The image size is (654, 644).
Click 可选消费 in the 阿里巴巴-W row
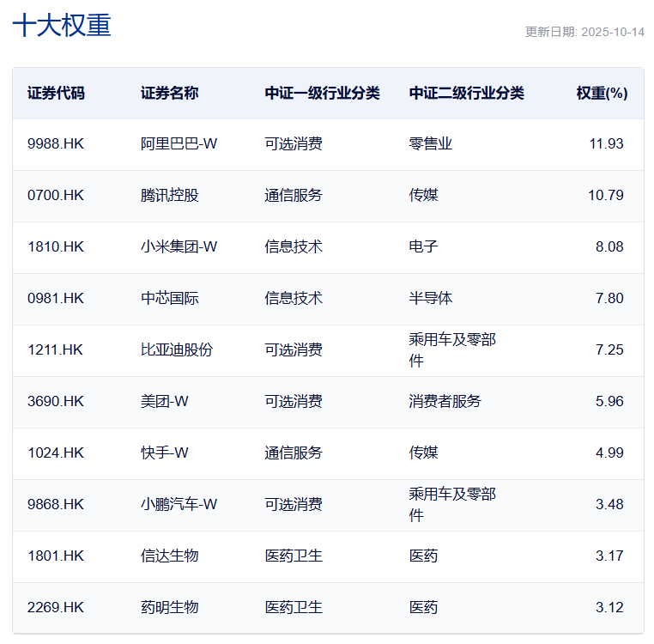[294, 144]
